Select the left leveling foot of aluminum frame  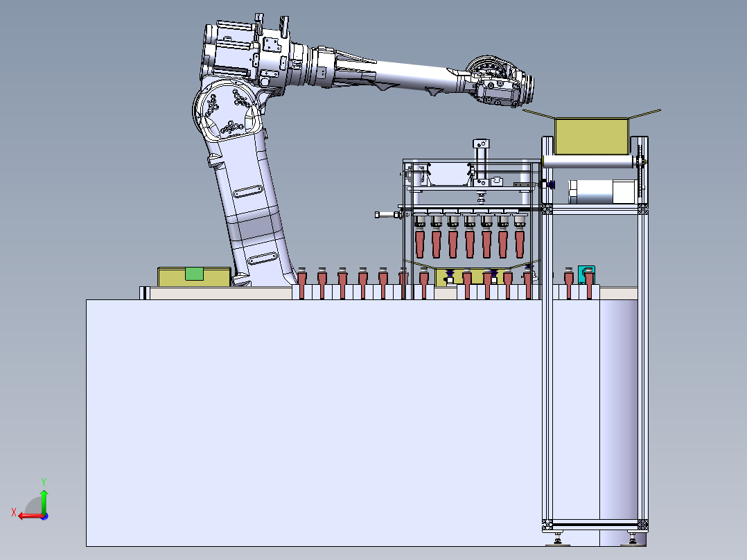click(x=557, y=539)
